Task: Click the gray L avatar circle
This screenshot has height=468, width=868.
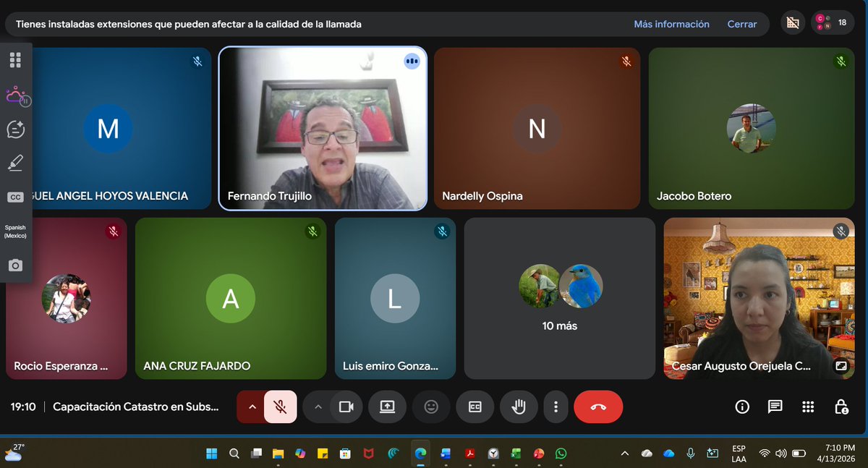Action: [x=394, y=299]
